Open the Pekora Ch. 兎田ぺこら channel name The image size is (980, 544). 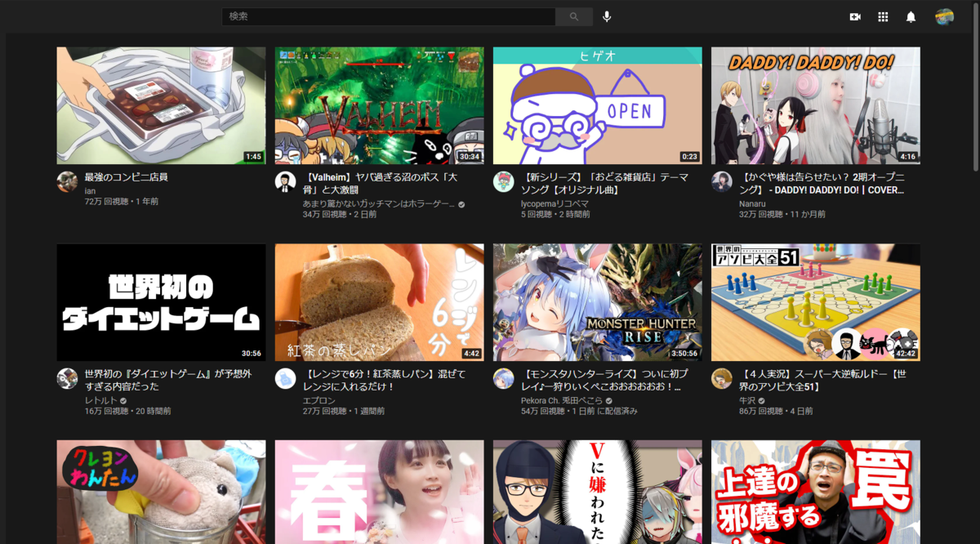pos(561,400)
